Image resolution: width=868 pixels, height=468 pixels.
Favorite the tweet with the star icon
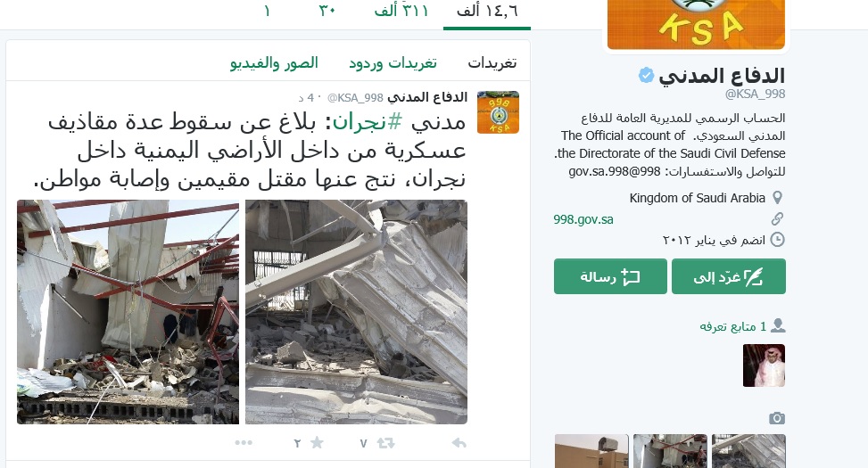coord(317,442)
